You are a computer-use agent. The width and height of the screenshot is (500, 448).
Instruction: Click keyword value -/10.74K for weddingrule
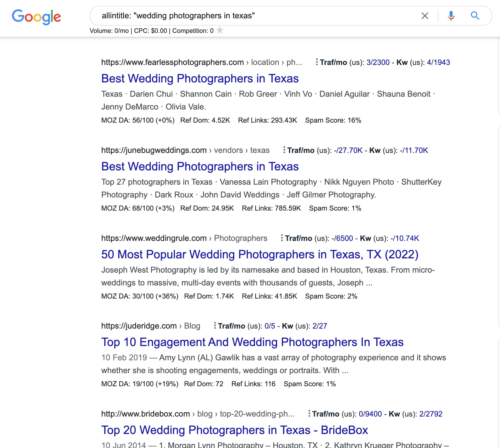[x=405, y=238]
